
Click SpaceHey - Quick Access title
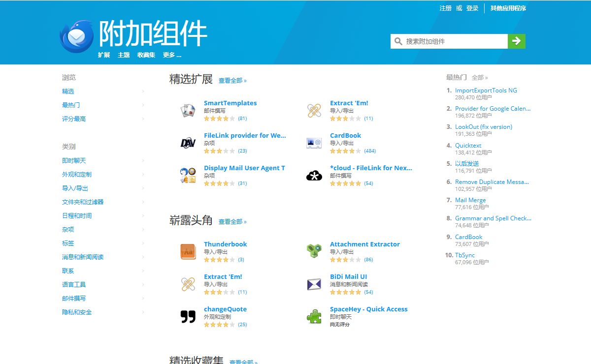pos(369,309)
